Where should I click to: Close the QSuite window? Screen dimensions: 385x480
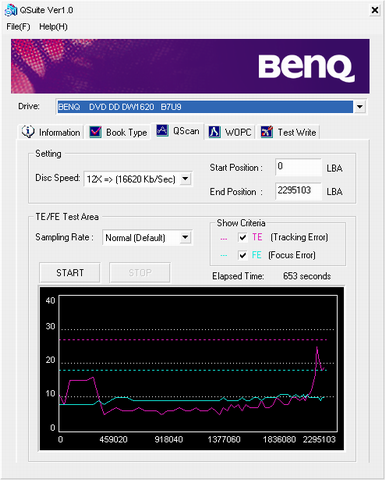point(375,10)
